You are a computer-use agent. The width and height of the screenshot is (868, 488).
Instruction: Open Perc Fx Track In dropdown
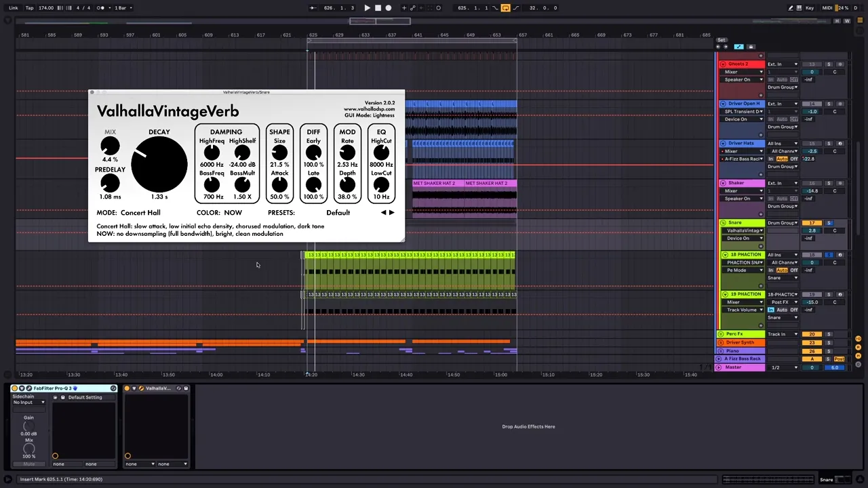(x=783, y=334)
